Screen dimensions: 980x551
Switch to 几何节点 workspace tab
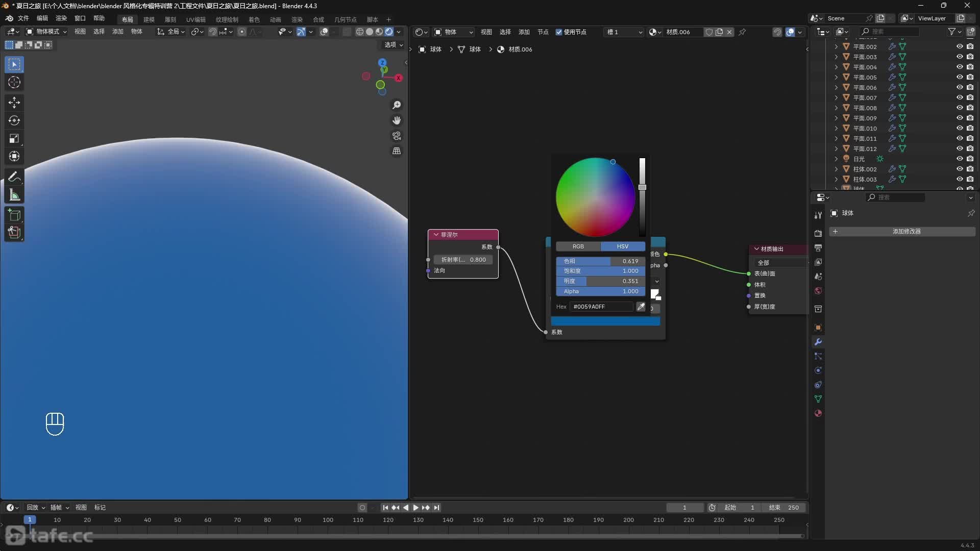click(x=346, y=19)
